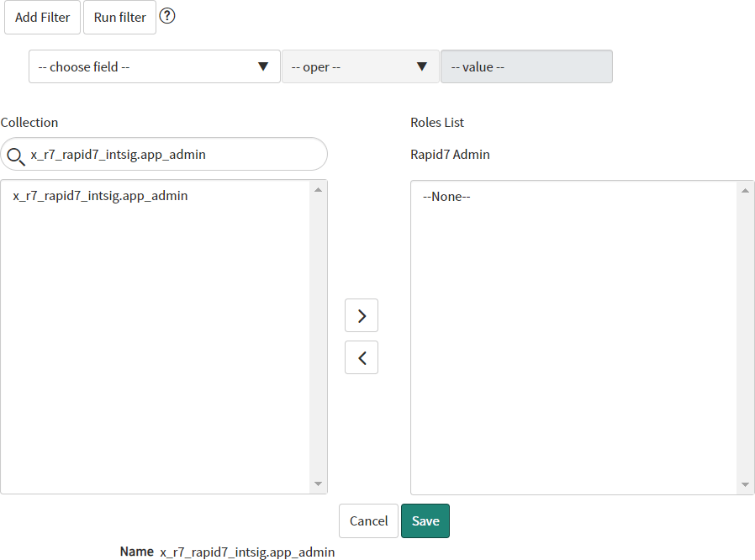The width and height of the screenshot is (755, 560).
Task: Click the Roles List scrollbar track
Action: (746, 336)
